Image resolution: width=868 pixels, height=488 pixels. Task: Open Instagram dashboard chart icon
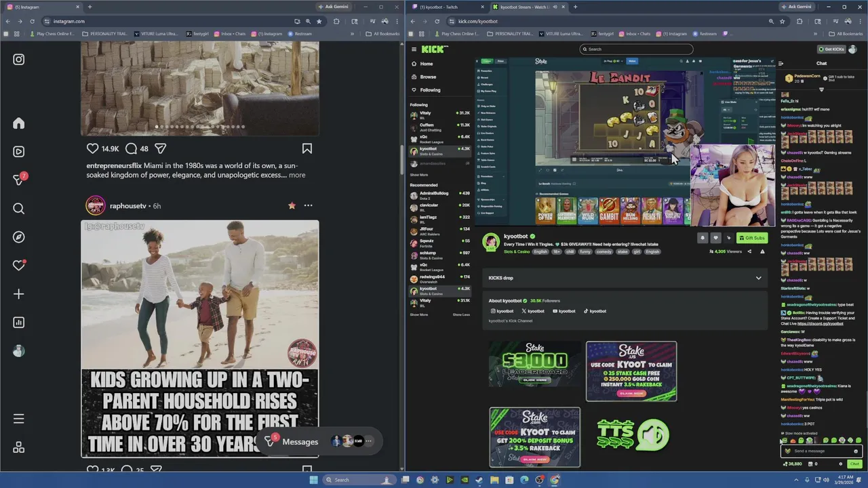19,323
